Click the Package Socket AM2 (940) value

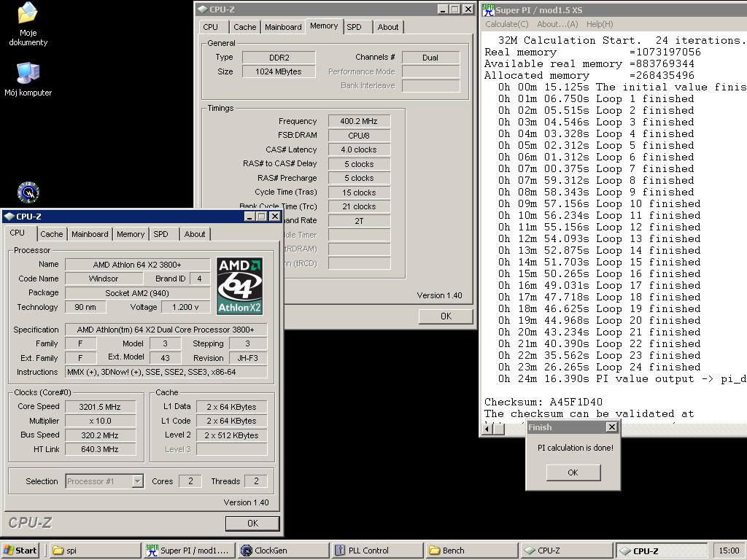[x=137, y=293]
